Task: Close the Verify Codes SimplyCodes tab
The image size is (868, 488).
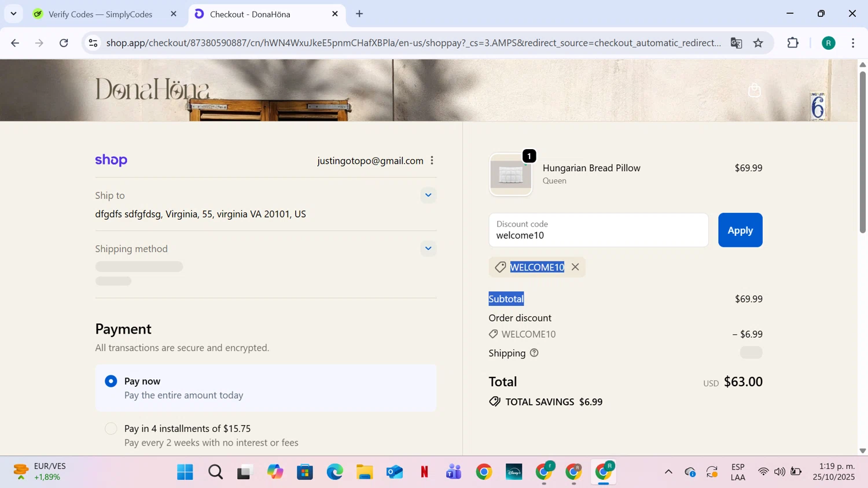Action: point(173,14)
